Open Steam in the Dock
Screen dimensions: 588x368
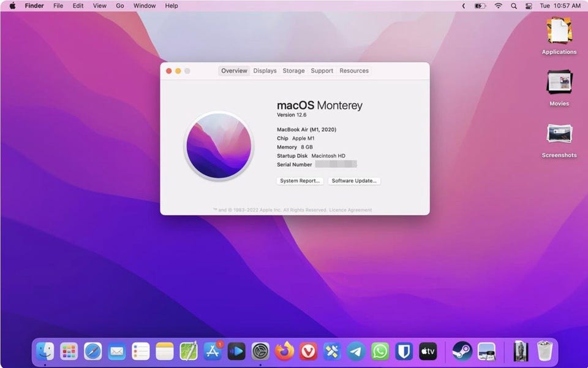click(462, 351)
